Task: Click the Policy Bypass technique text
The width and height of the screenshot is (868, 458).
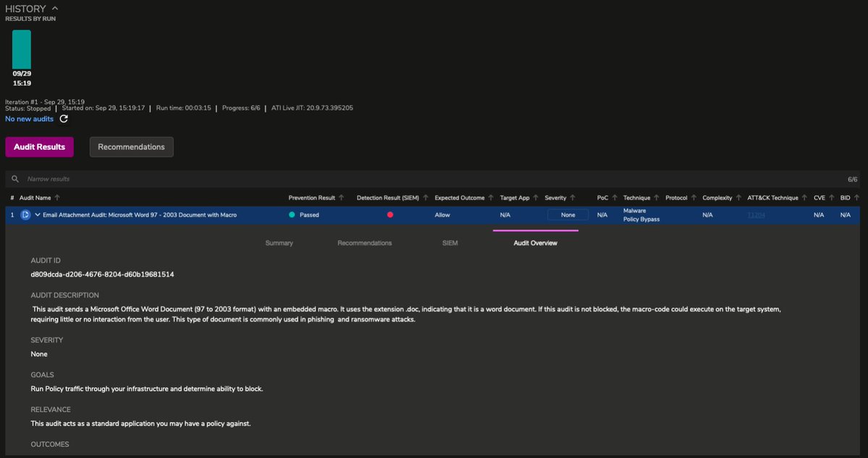Action: point(642,219)
